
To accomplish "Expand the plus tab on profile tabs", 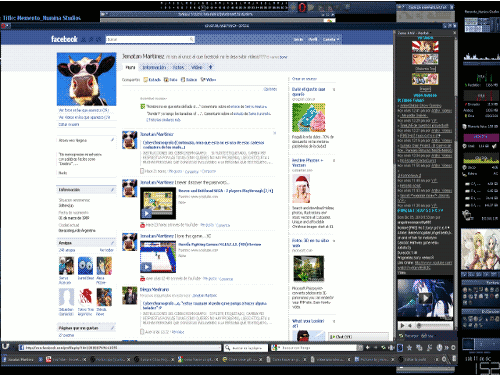I will point(210,67).
